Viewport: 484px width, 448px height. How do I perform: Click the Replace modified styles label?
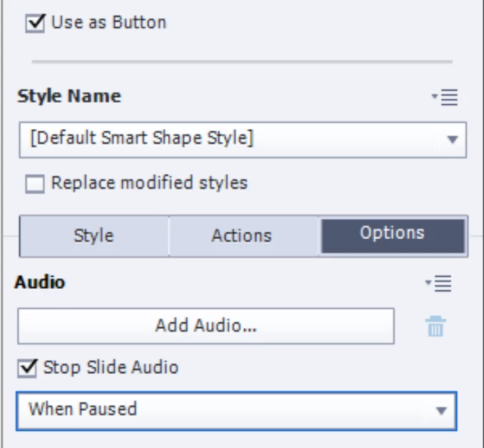(x=149, y=183)
